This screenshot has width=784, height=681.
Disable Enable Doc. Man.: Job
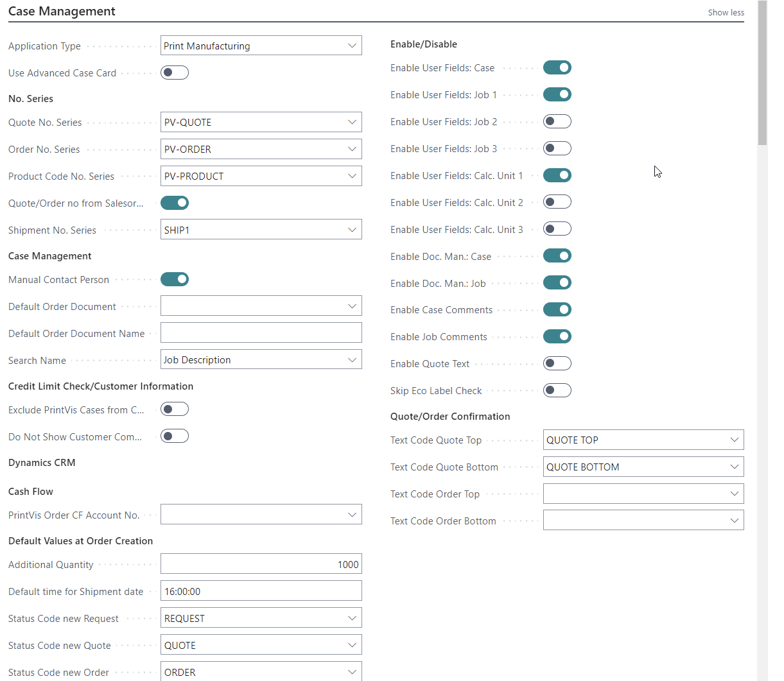(557, 282)
